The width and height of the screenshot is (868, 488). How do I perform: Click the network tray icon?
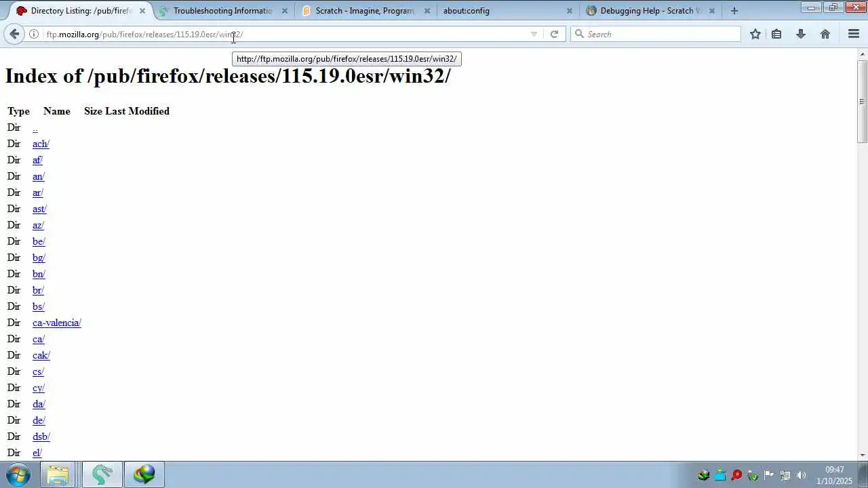click(785, 475)
